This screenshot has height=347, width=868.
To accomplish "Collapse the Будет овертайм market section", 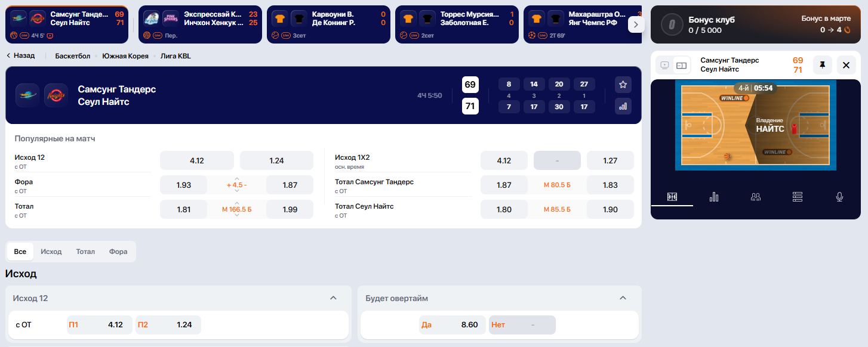I will [623, 298].
